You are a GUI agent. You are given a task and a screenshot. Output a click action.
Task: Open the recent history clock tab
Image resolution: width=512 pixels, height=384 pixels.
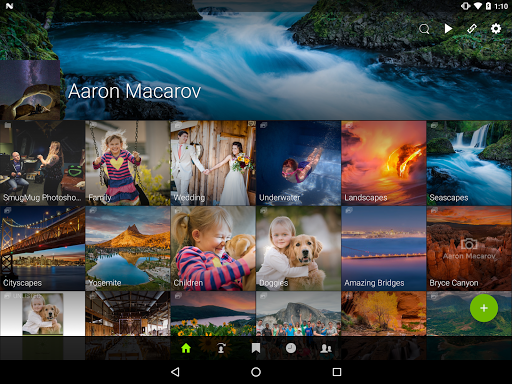[291, 348]
